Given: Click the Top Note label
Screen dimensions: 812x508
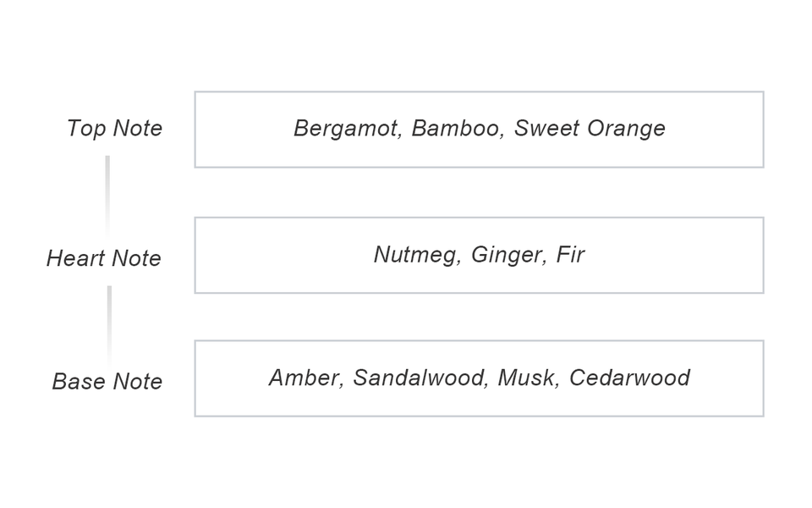Looking at the screenshot, I should [x=114, y=129].
